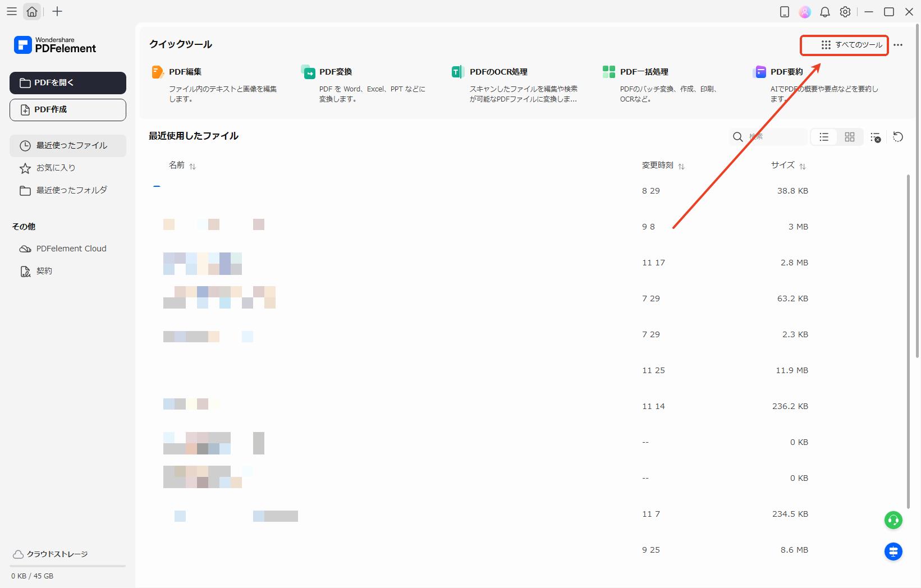Start the PDFのOCR処理 tool
This screenshot has height=588, width=921.
(x=498, y=72)
